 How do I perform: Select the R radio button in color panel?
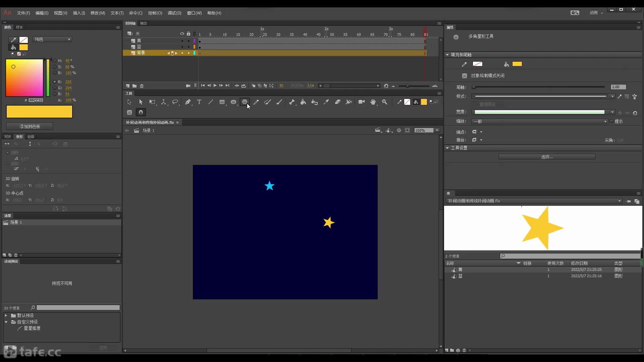55,82
